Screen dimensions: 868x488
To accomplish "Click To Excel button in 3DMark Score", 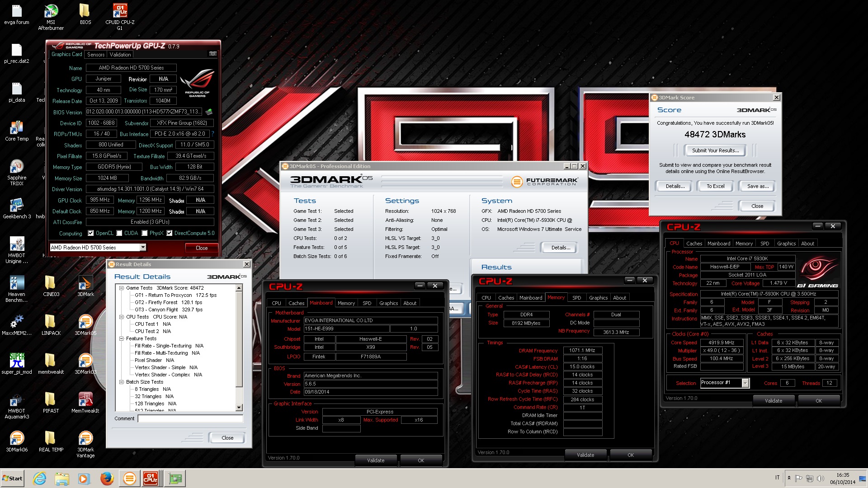I will click(715, 186).
